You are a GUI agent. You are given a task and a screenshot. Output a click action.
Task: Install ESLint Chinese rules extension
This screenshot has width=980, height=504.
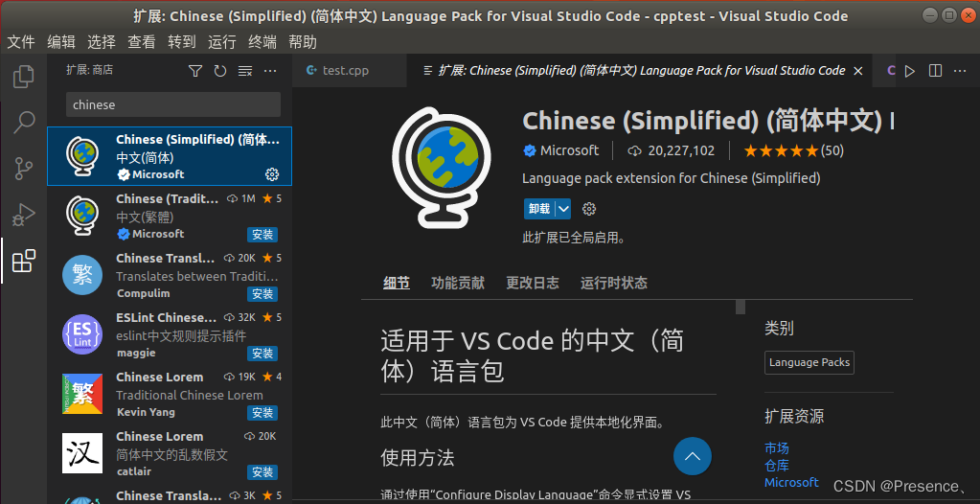[x=262, y=354]
